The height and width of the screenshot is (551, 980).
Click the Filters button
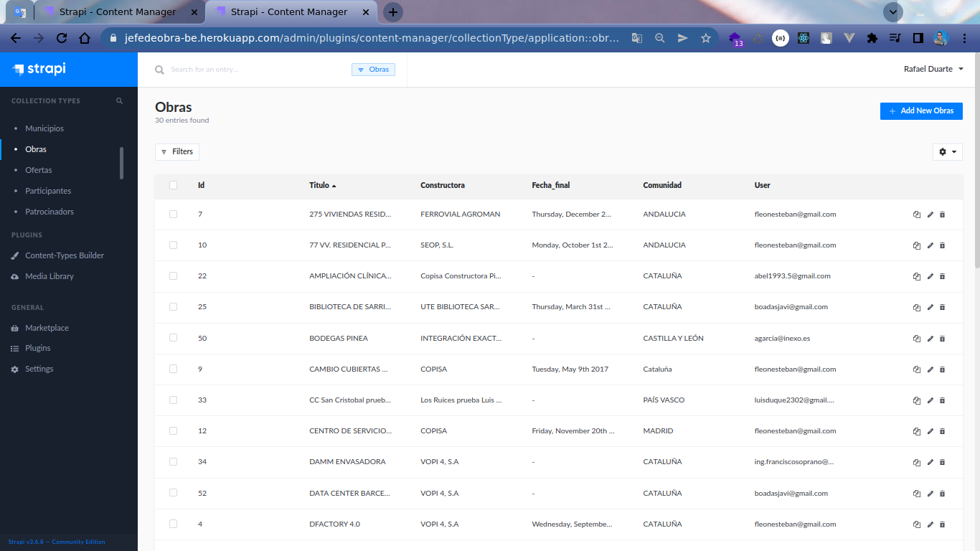click(177, 151)
